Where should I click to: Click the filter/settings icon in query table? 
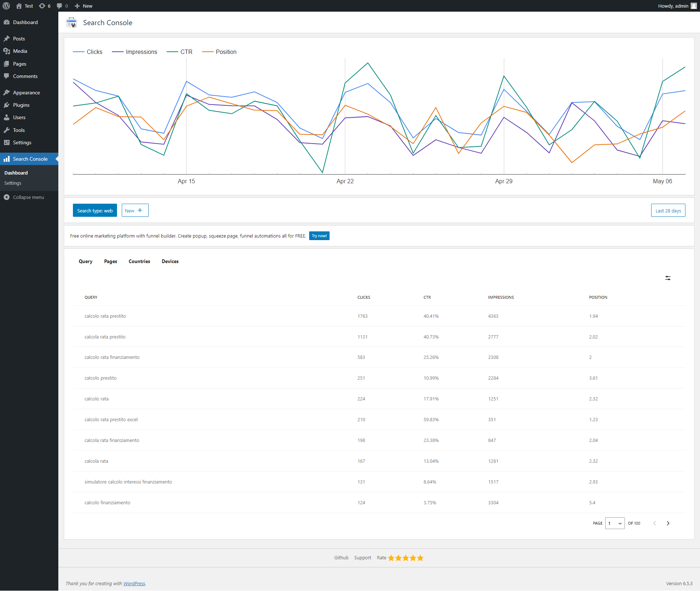(x=668, y=278)
